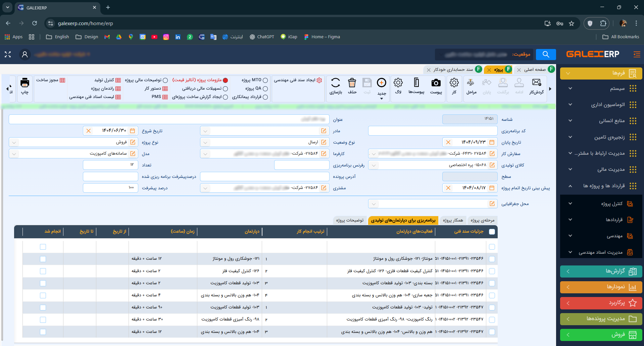The height and width of the screenshot is (346, 644).
Task: Open مدیریت پرونده‌ها panel button
Action: pyautogui.click(x=601, y=319)
